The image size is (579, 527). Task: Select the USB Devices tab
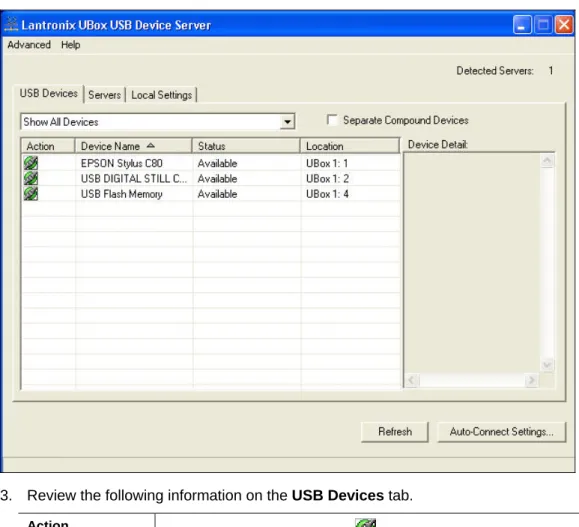(x=49, y=93)
